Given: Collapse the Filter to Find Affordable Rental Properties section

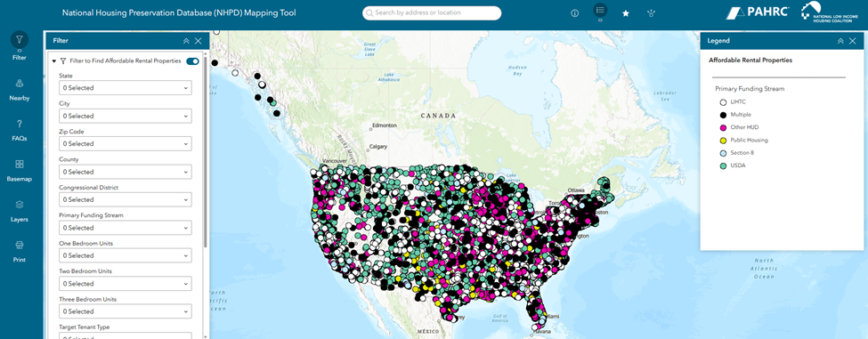Looking at the screenshot, I should [x=53, y=61].
